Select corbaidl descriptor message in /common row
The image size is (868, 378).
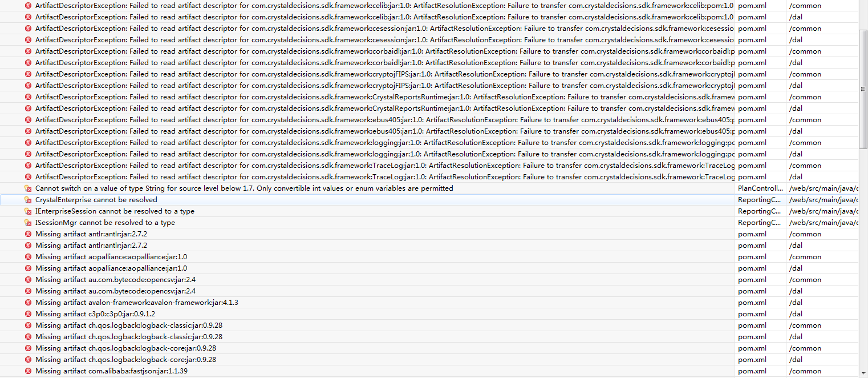(x=385, y=51)
